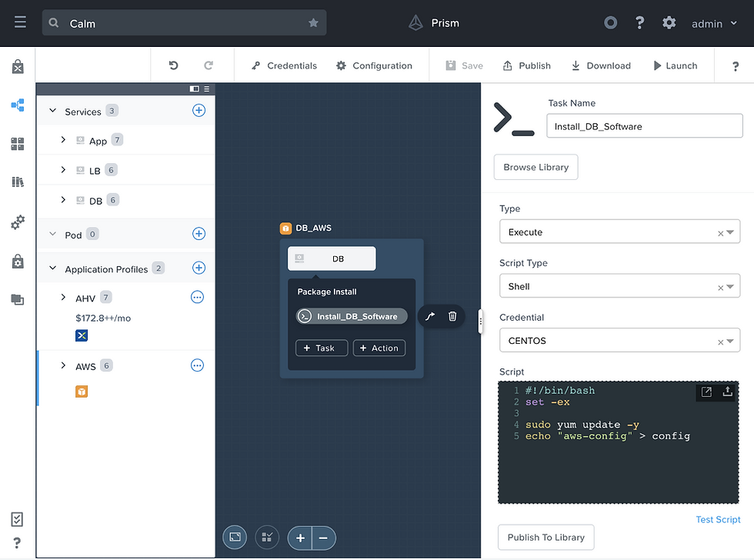Click the fit-to-screen canvas button
The height and width of the screenshot is (560, 754).
tap(235, 538)
